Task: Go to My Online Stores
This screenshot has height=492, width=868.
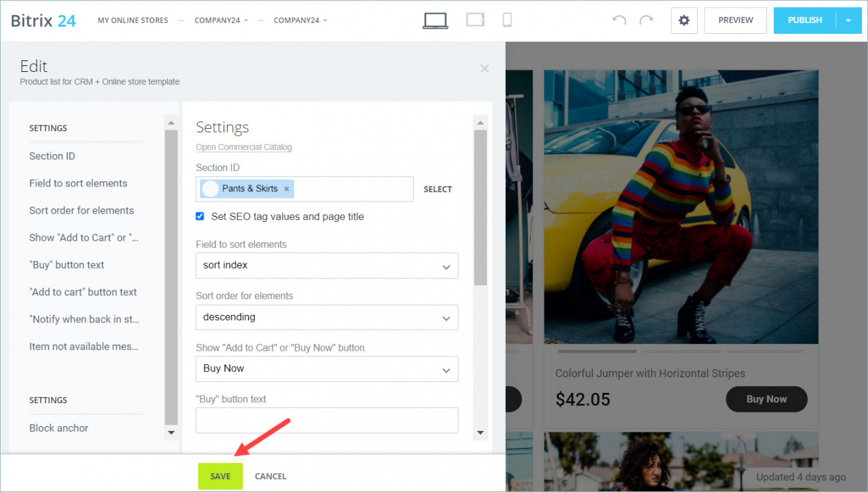Action: [x=133, y=20]
